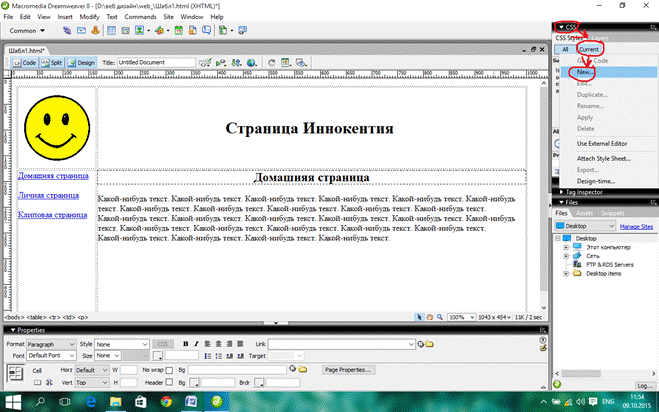Viewport: 659px width, 412px height.
Task: Open the Size dropdown
Action: pyautogui.click(x=108, y=356)
